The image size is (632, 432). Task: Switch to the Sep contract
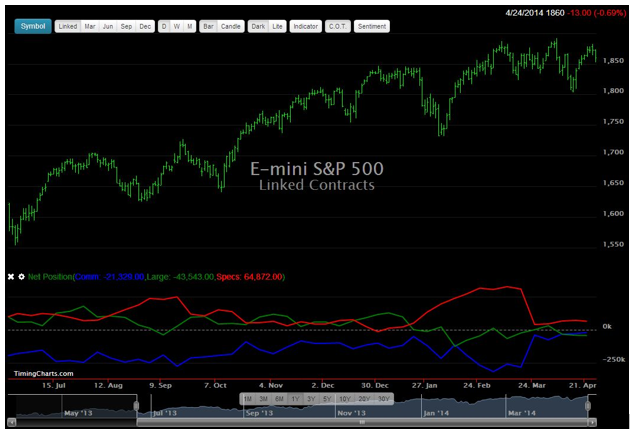coord(126,26)
